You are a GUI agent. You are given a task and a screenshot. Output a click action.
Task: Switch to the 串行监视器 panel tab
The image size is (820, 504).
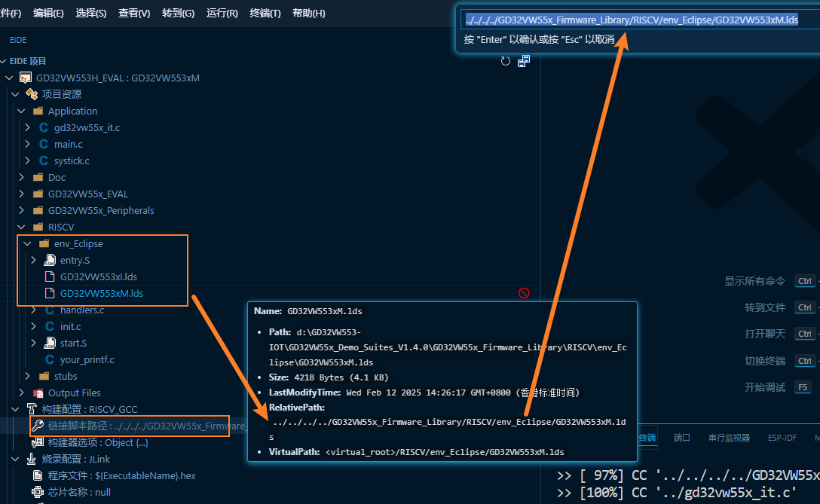point(729,438)
